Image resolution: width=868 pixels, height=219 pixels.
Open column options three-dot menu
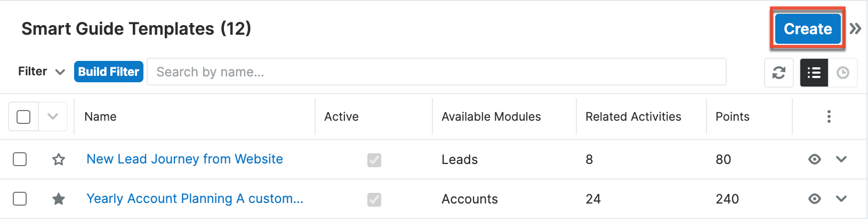829,116
